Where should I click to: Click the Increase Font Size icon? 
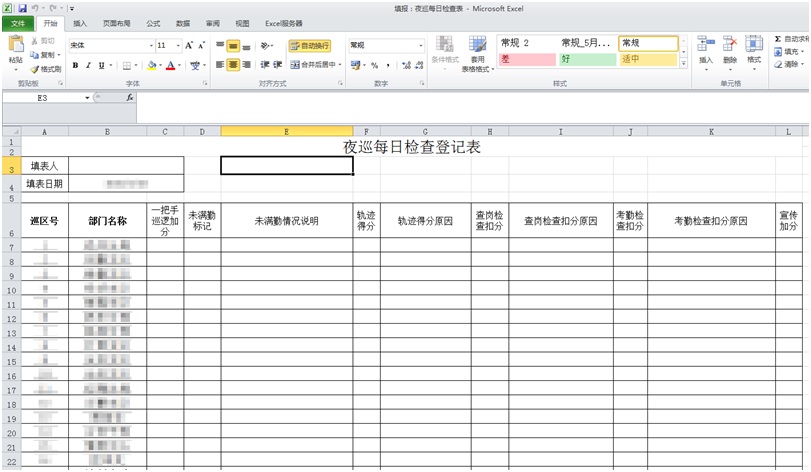point(189,46)
